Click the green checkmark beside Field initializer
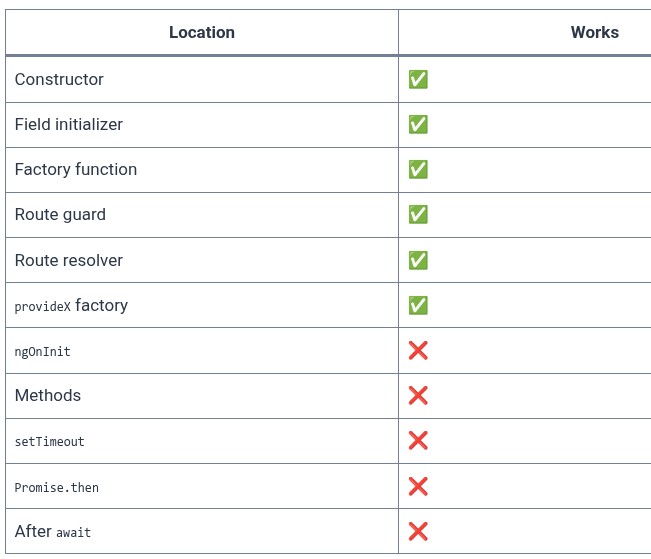This screenshot has height=559, width=651. coord(418,124)
